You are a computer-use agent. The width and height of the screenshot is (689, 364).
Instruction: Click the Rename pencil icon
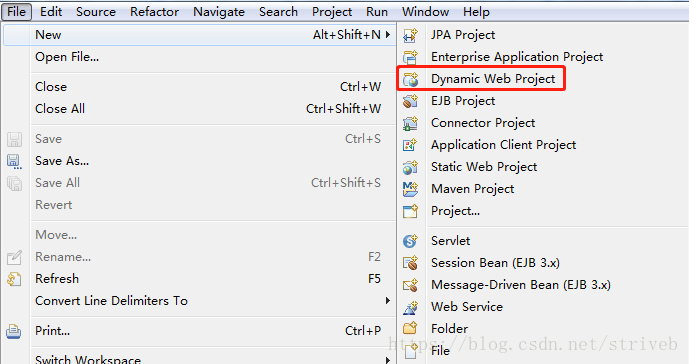(x=14, y=257)
